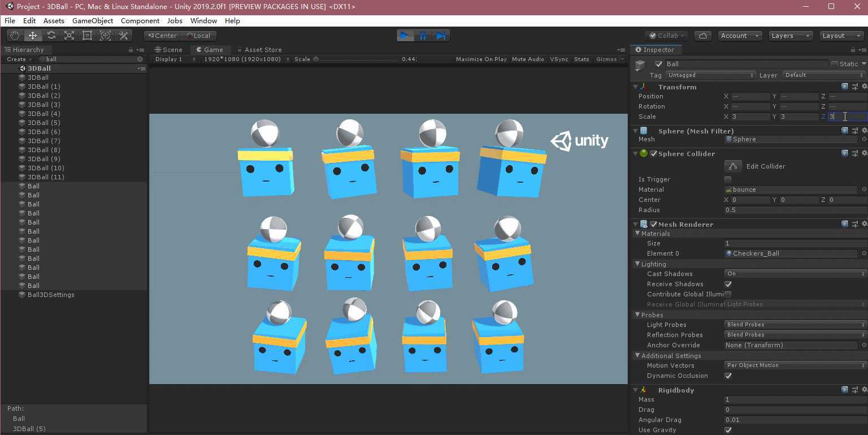
Task: Open the GameObject menu
Action: [x=93, y=20]
